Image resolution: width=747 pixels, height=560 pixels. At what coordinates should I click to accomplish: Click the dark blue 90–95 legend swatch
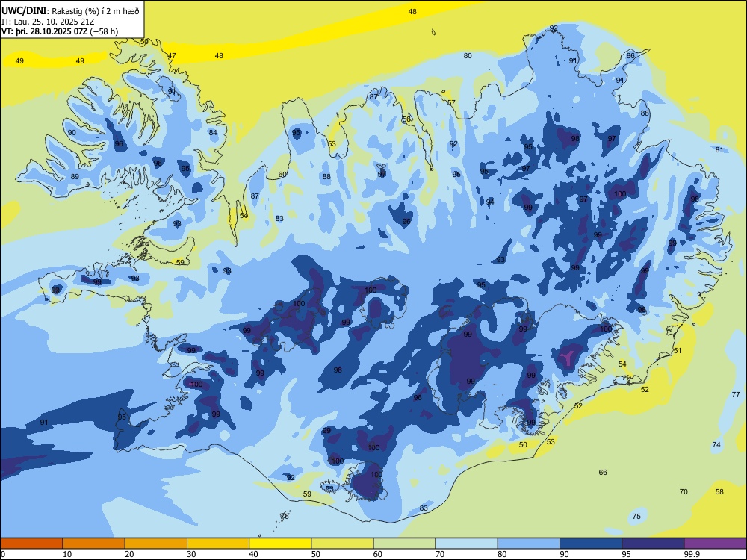591,544
